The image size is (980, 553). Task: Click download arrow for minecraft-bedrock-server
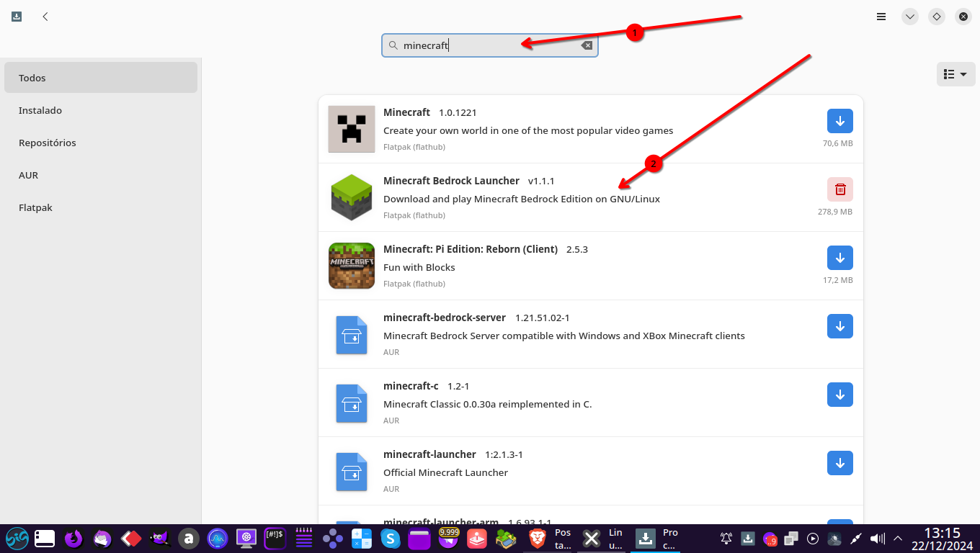point(840,326)
